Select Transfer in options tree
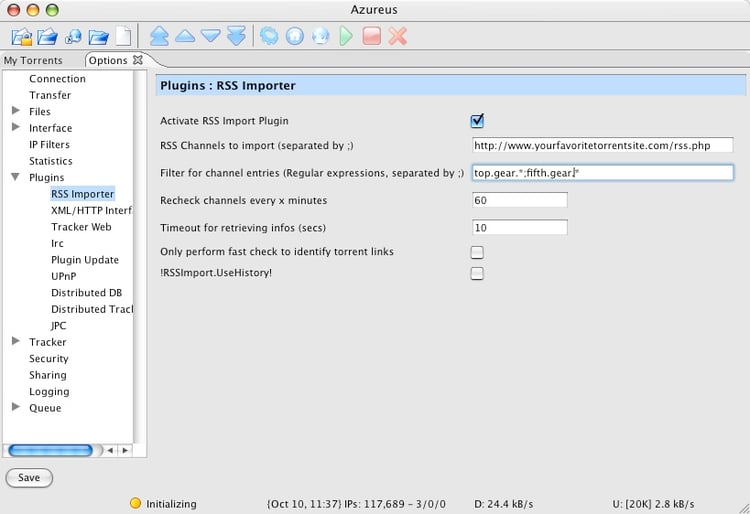The image size is (750, 514). click(50, 95)
